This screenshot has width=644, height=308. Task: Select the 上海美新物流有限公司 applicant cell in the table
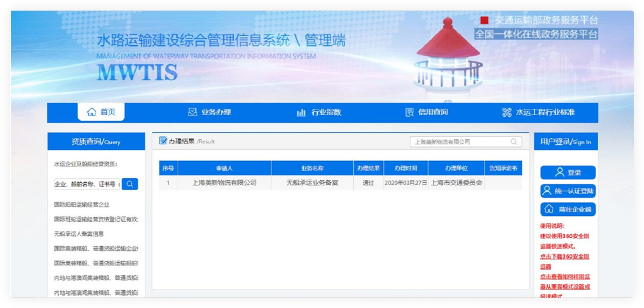(224, 183)
